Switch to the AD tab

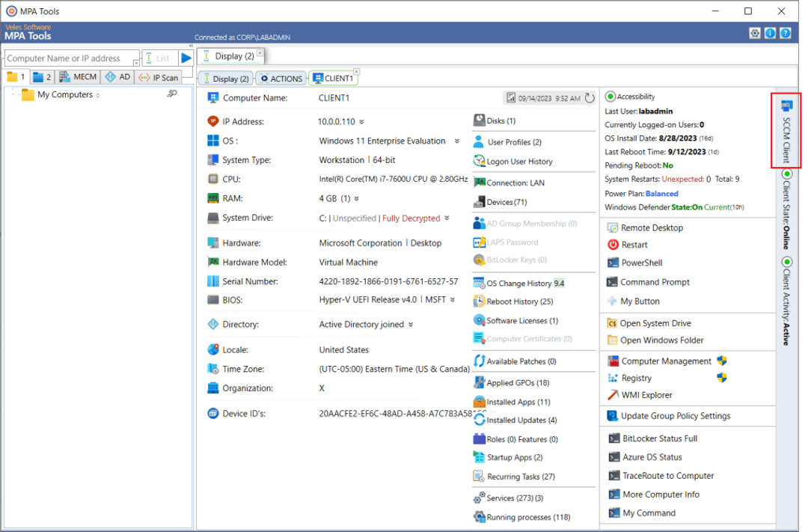point(117,77)
